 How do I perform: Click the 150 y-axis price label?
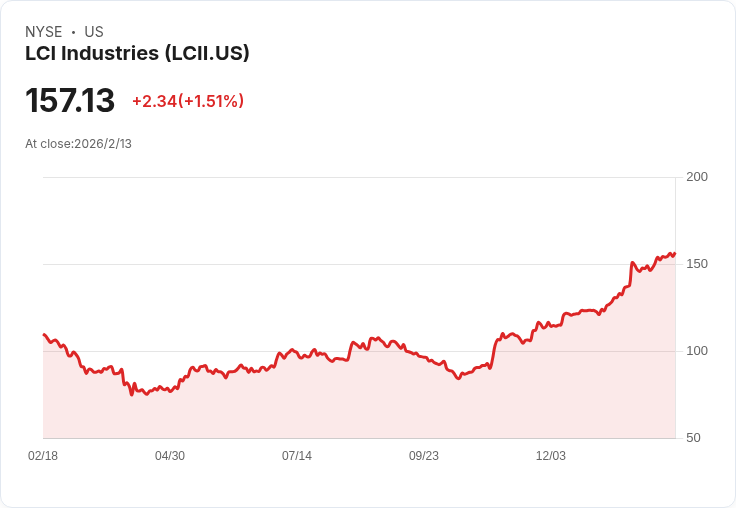697,264
